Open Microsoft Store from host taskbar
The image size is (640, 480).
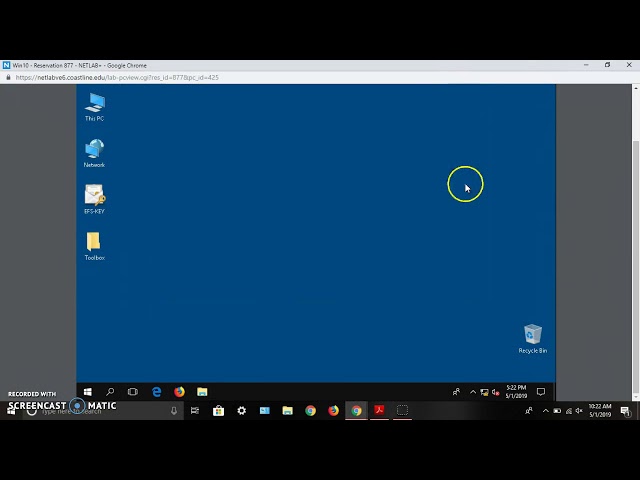tap(218, 411)
